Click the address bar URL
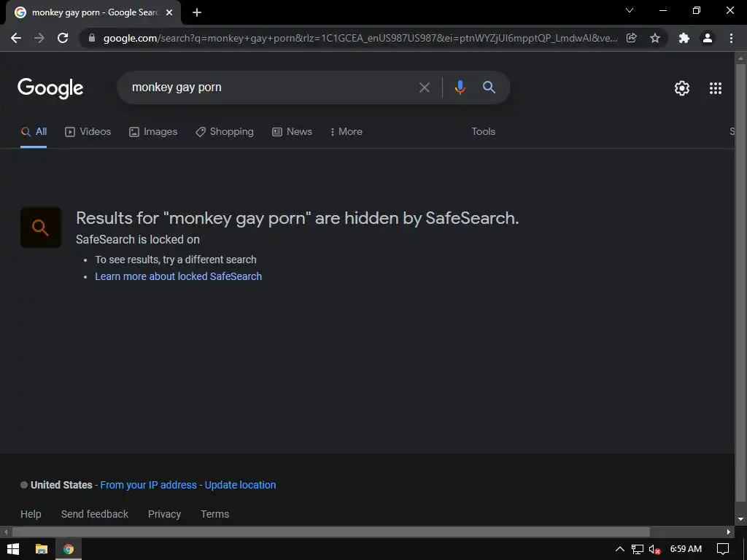747x560 pixels. click(x=360, y=38)
